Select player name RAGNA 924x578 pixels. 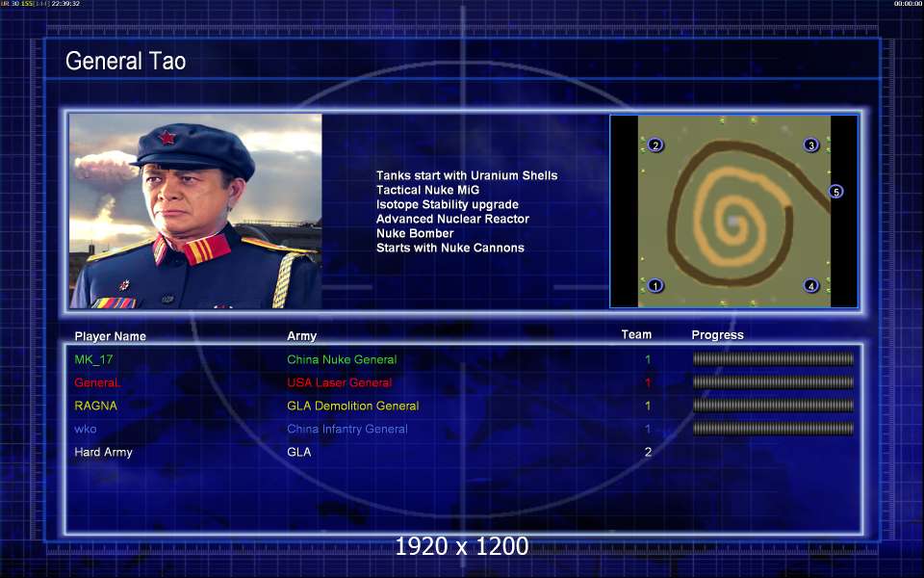tap(95, 406)
